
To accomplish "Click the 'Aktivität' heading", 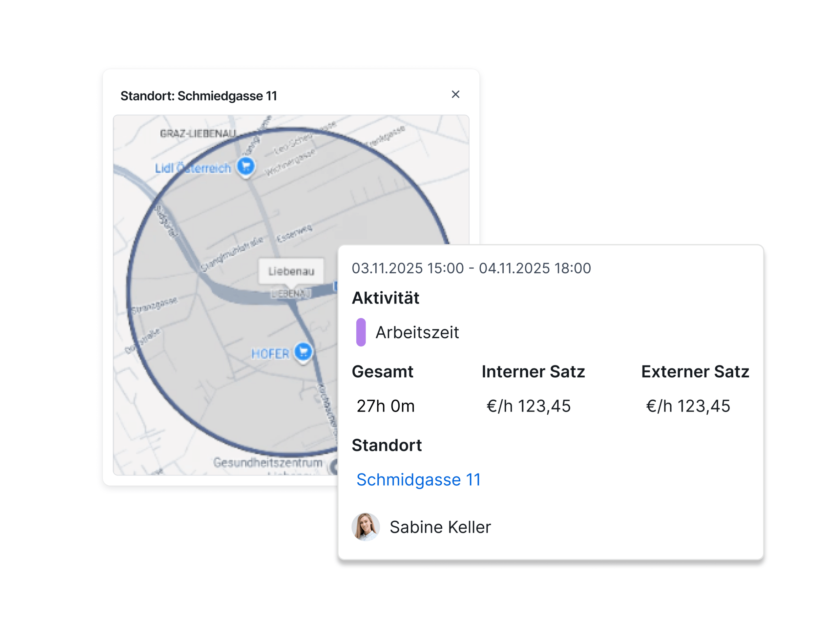I will click(386, 298).
